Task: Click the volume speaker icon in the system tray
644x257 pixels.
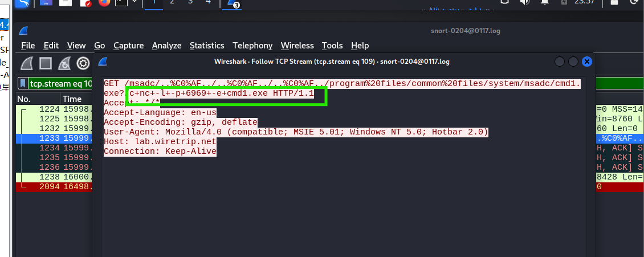Action: pyautogui.click(x=525, y=2)
